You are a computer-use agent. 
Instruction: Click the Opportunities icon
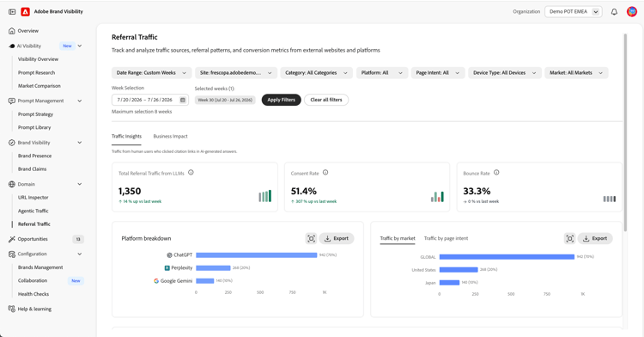point(12,239)
